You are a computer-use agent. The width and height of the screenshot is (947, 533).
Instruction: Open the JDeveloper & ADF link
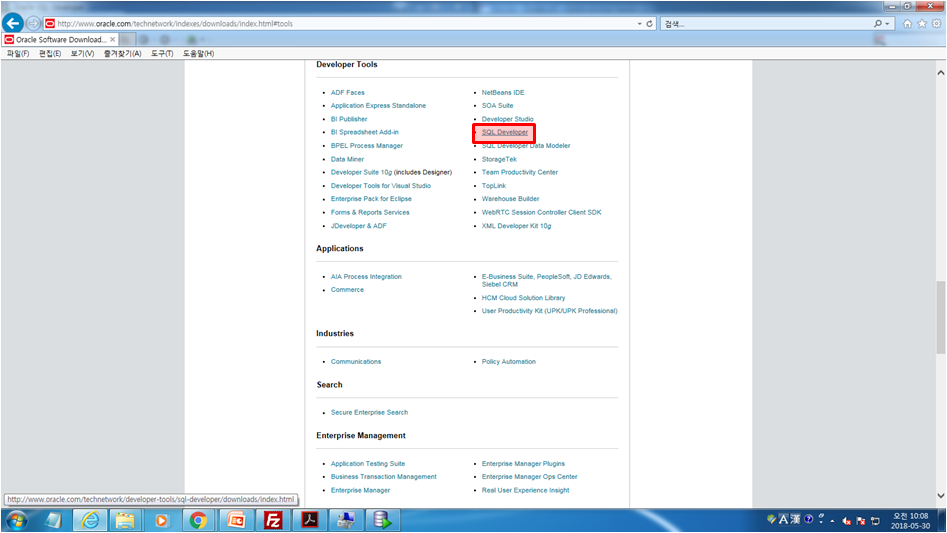358,226
